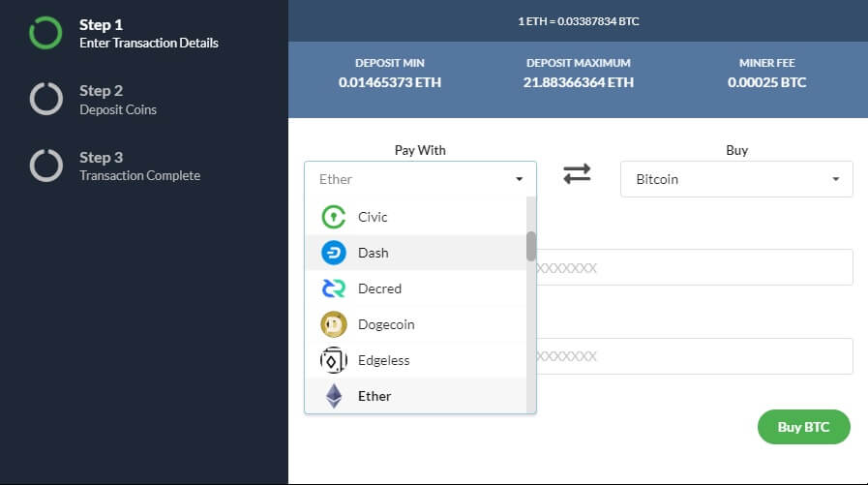Click the Step 3 progress circle
Viewport: 868px width, 485px height.
45,165
